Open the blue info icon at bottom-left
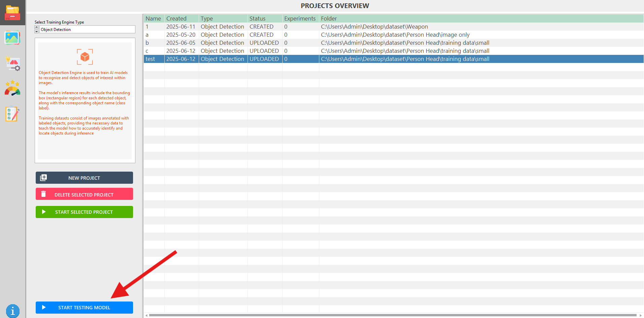This screenshot has width=644, height=318. click(13, 311)
